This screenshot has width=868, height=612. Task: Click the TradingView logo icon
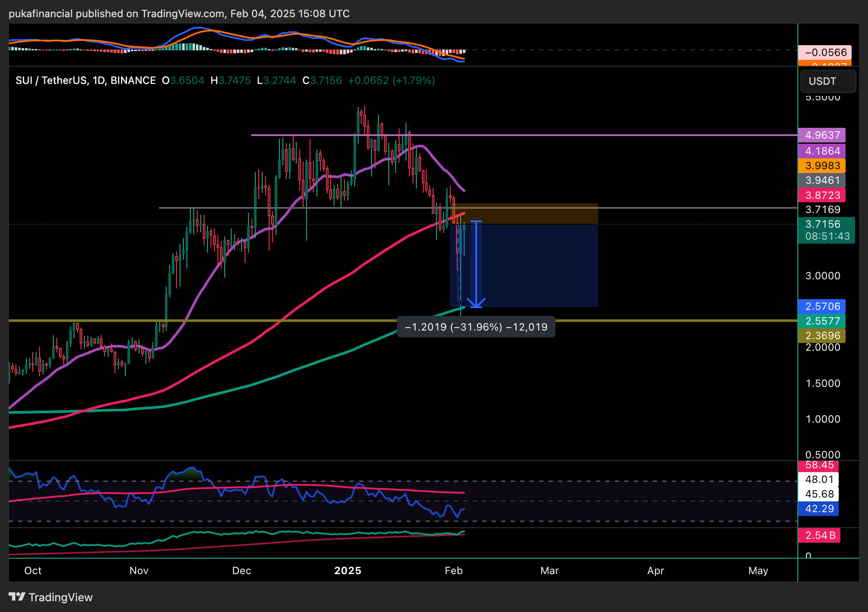point(17,597)
